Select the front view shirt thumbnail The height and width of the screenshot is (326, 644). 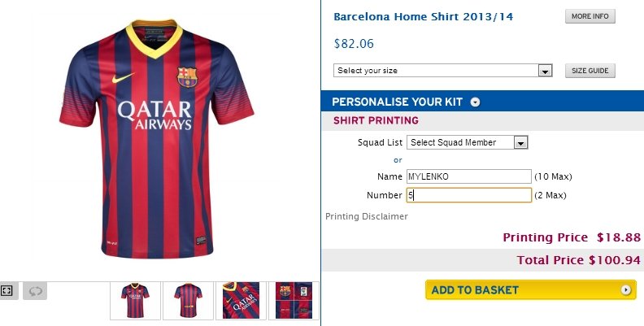(135, 301)
